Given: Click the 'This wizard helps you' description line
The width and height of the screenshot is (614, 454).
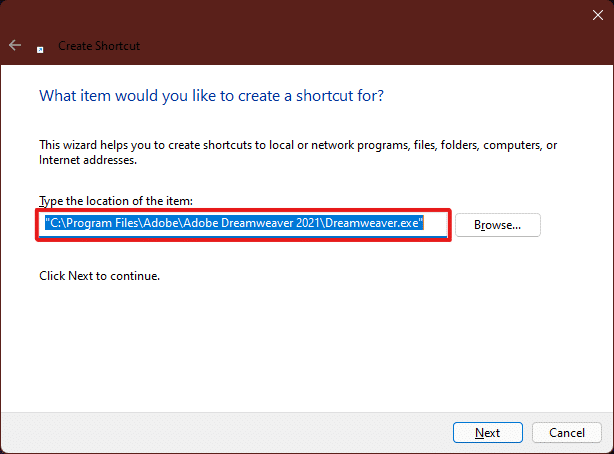Looking at the screenshot, I should point(298,145).
